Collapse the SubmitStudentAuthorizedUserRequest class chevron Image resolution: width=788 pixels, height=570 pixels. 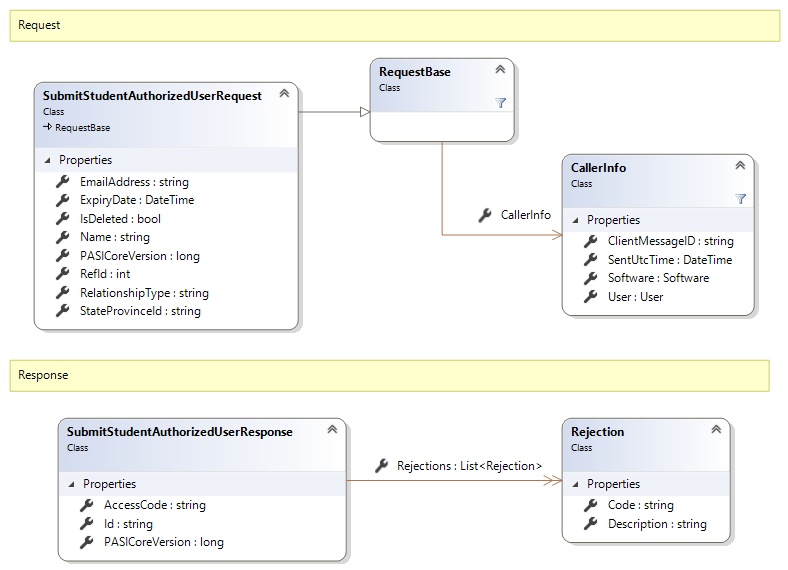284,94
